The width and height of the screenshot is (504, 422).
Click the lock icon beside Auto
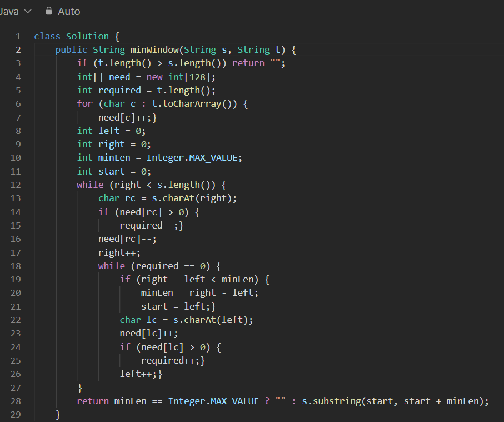[x=48, y=10]
